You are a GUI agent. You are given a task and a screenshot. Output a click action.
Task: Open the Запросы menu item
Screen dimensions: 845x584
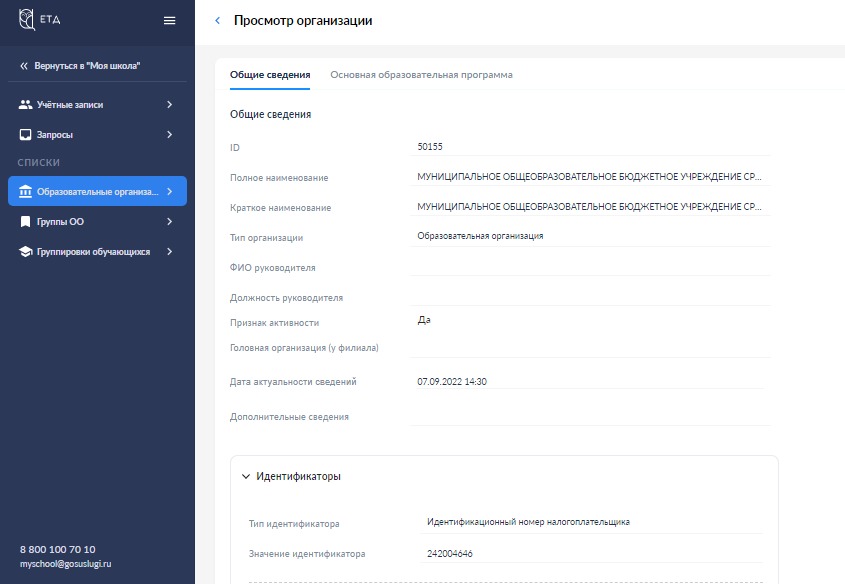(98, 135)
